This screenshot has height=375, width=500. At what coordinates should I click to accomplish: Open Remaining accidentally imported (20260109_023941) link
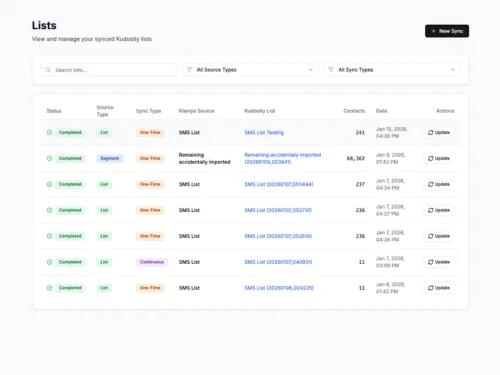tap(283, 158)
